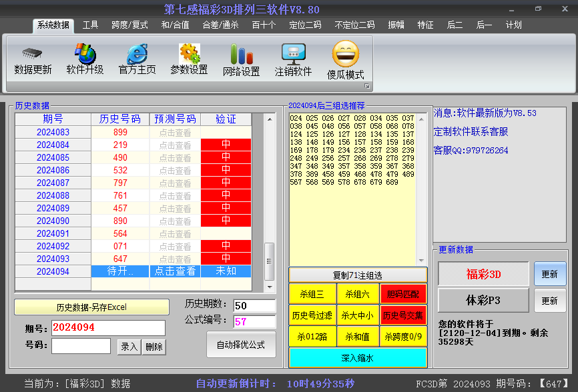Open the 特征 tab
The image size is (578, 392).
[x=425, y=25]
